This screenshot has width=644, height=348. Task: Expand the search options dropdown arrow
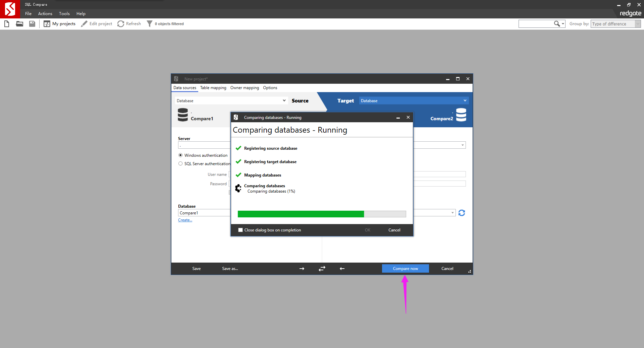tap(563, 24)
